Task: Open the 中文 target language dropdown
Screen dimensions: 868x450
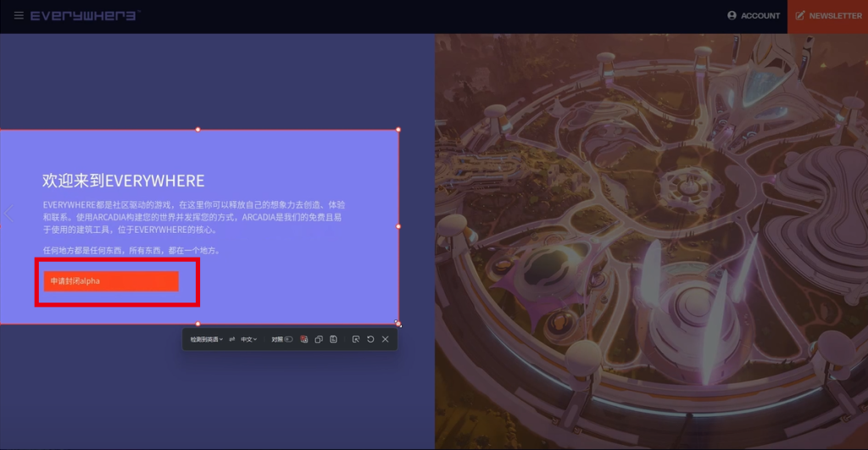Action: click(248, 339)
